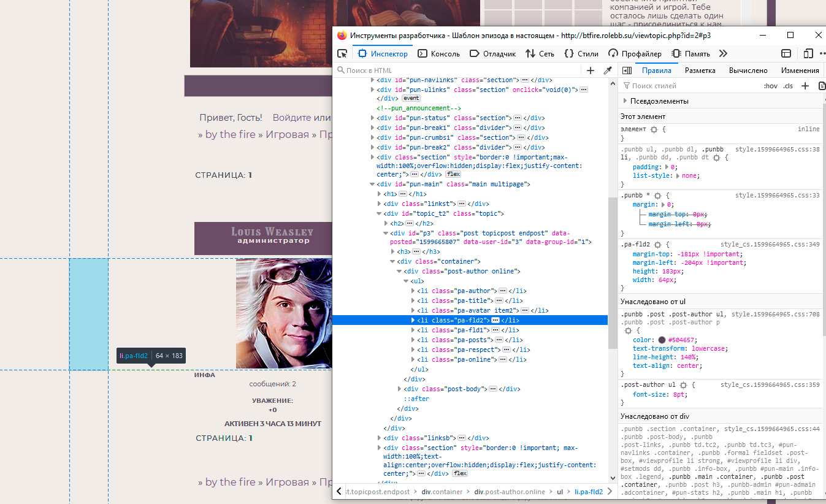The height and width of the screenshot is (504, 826).
Task: Click 'Войдите' link on the forum page
Action: coord(292,118)
